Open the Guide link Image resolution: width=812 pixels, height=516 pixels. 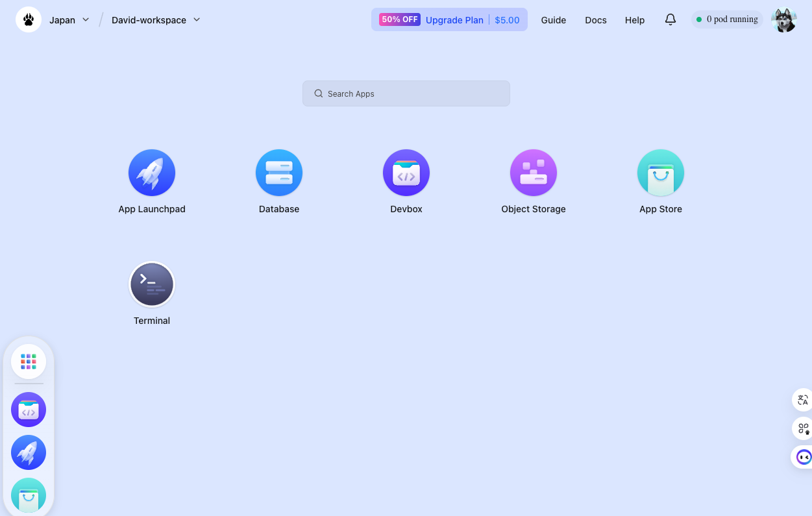coord(554,20)
